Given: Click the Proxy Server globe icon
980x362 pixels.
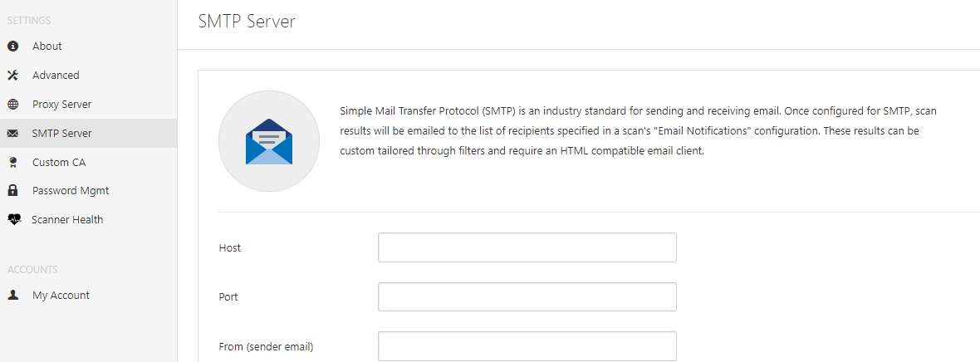Looking at the screenshot, I should tap(13, 105).
